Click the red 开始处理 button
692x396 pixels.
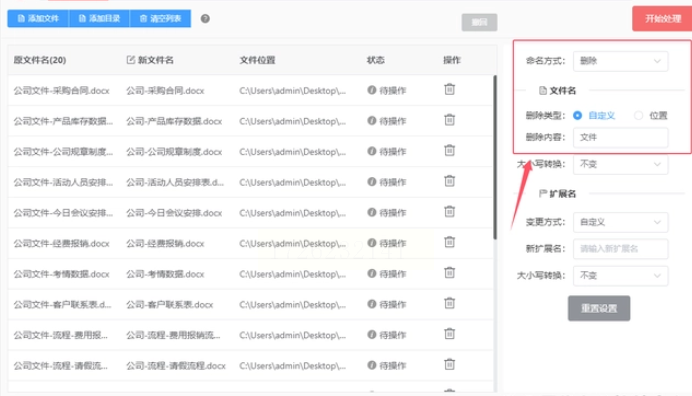pyautogui.click(x=662, y=19)
